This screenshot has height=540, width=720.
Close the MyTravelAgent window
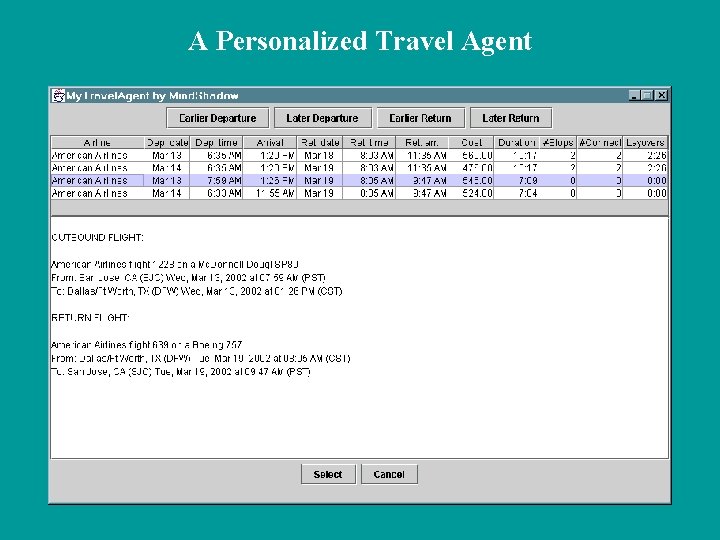(x=661, y=96)
